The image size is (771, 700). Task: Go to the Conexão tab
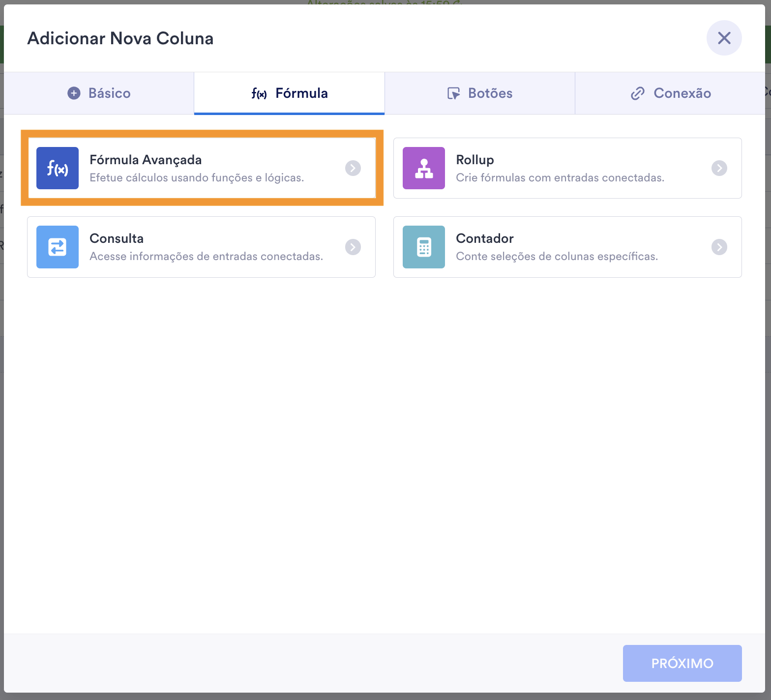click(x=670, y=93)
